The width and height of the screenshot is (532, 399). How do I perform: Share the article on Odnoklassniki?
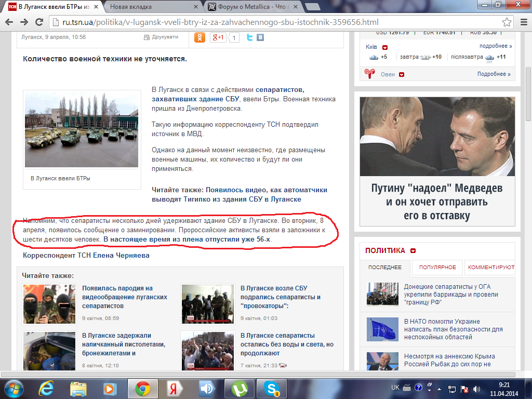[199, 37]
